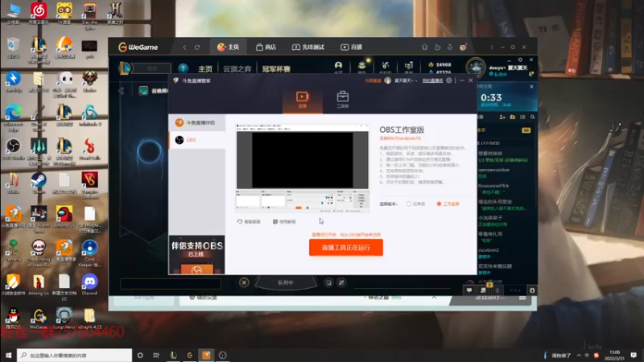Screen dimensions: 644x362
Task: Click the WeGame back arrow
Action: 184,47
